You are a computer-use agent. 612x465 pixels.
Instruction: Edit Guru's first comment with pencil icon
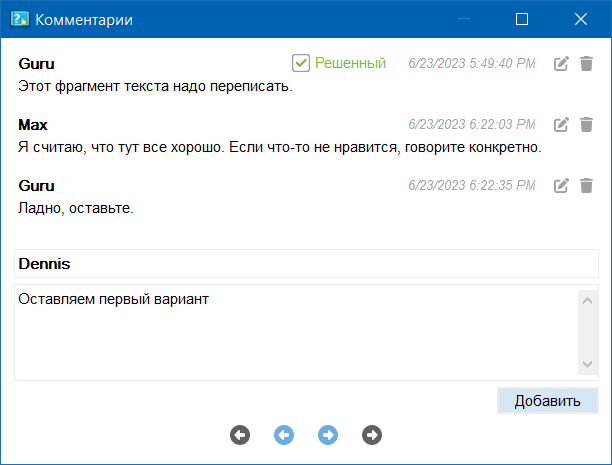pyautogui.click(x=562, y=64)
